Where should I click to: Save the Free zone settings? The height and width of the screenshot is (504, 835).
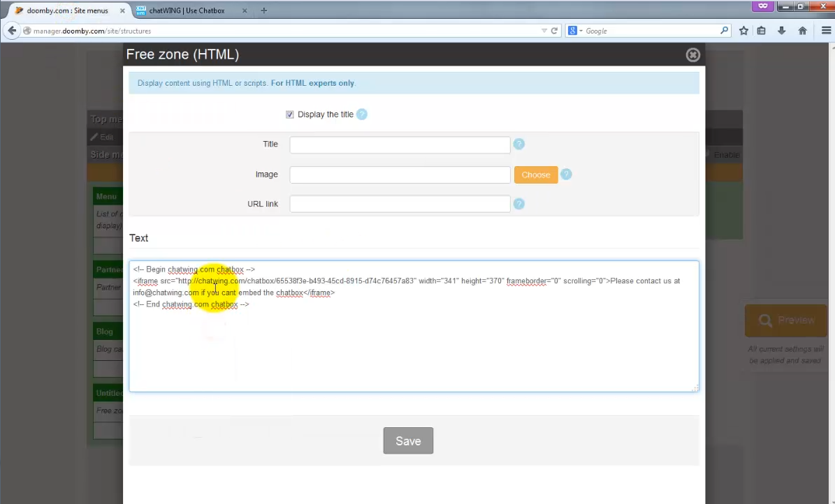408,440
